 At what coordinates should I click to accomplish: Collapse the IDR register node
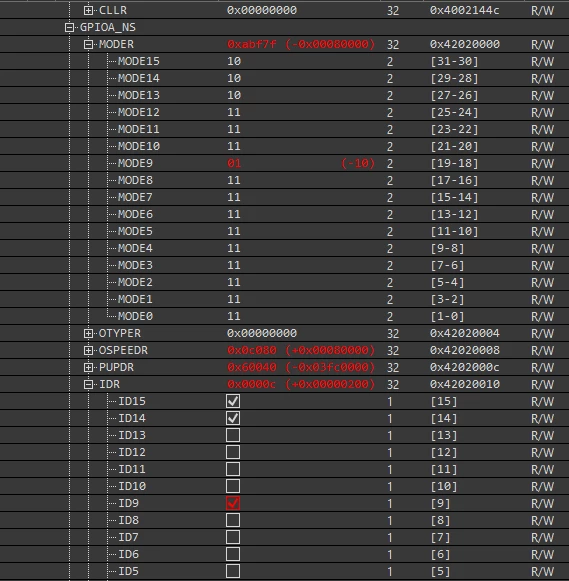88,385
